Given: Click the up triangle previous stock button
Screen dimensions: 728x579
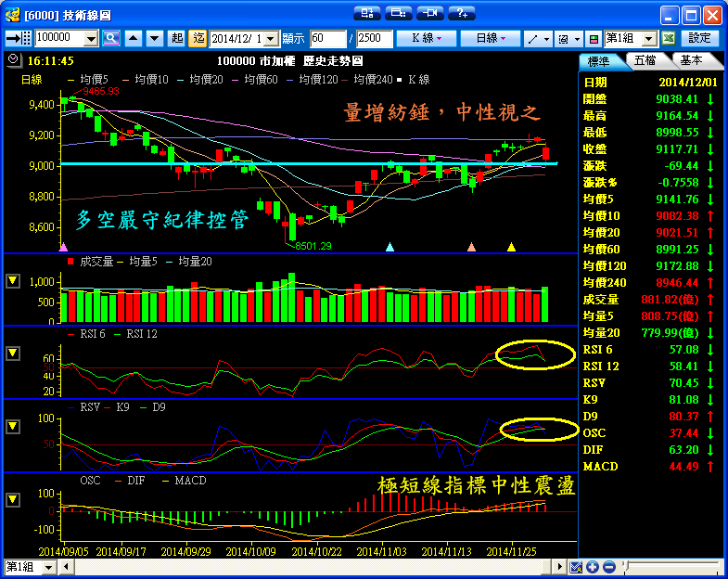Looking at the screenshot, I should tap(133, 38).
